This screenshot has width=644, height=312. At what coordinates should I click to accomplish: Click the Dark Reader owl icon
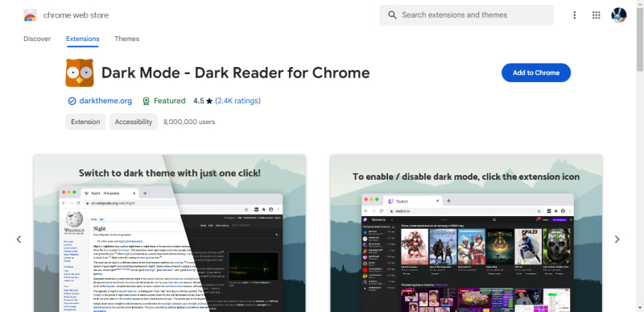80,73
